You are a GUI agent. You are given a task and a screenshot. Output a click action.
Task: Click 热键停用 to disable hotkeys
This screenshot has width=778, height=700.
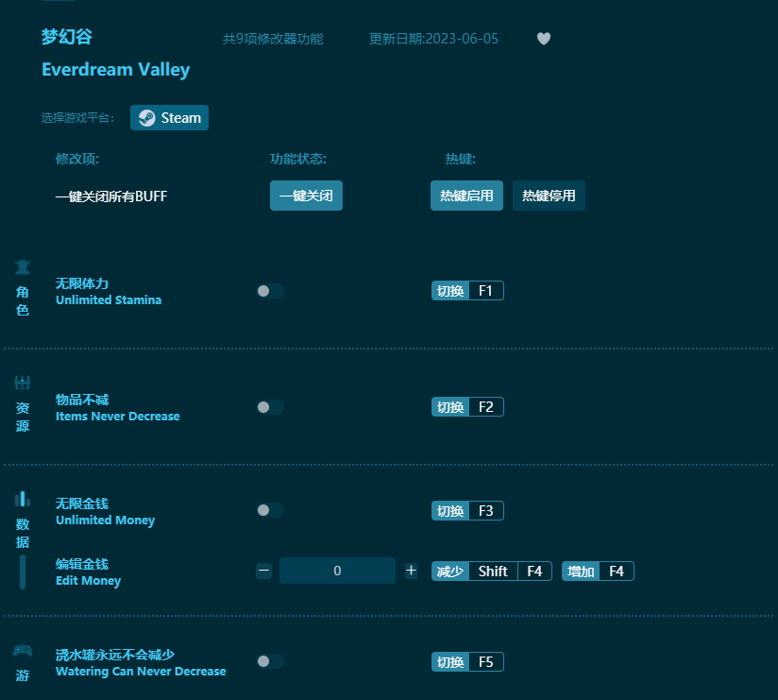pos(549,196)
